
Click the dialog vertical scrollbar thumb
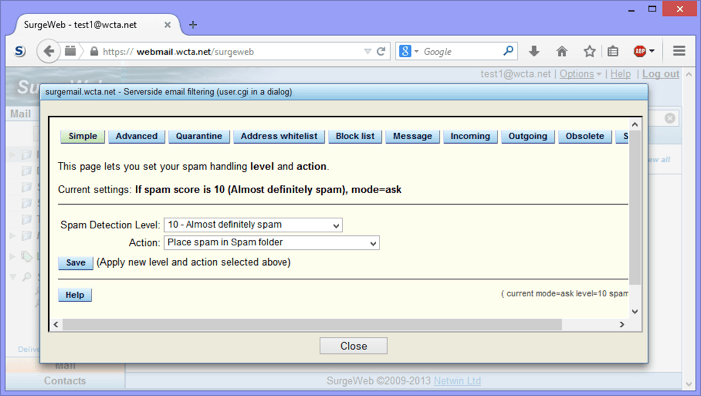[x=635, y=208]
